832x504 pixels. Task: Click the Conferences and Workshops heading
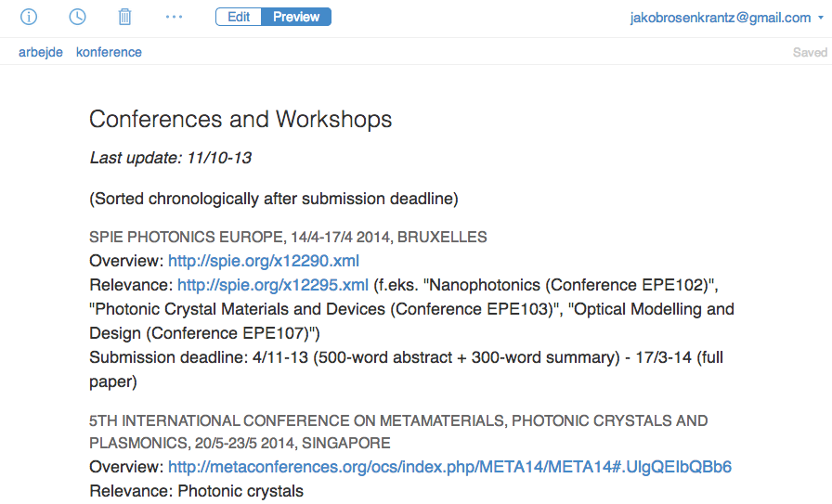[x=240, y=119]
